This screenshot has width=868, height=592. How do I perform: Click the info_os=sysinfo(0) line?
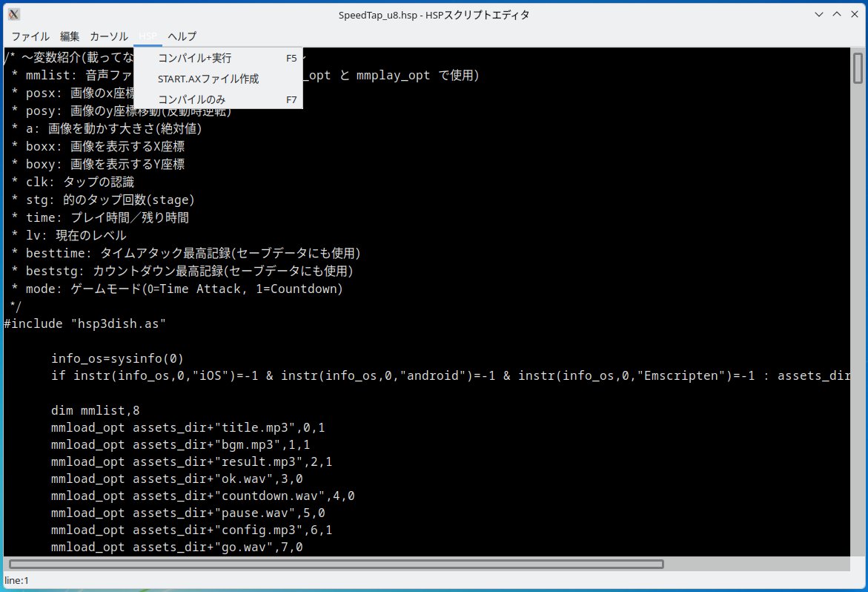(x=117, y=358)
